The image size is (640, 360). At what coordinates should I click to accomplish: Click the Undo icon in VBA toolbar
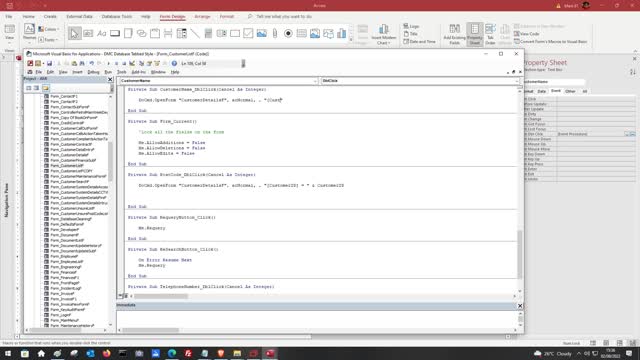[91, 64]
